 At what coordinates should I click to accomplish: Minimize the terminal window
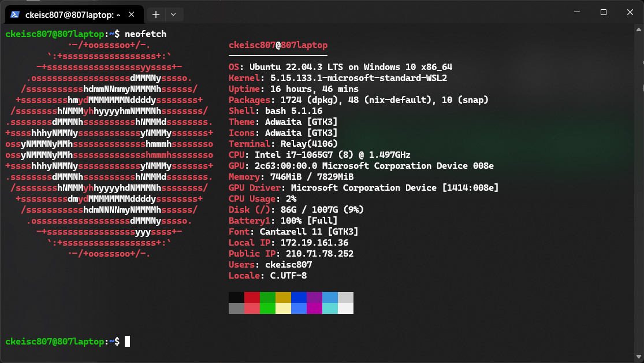[x=577, y=12]
